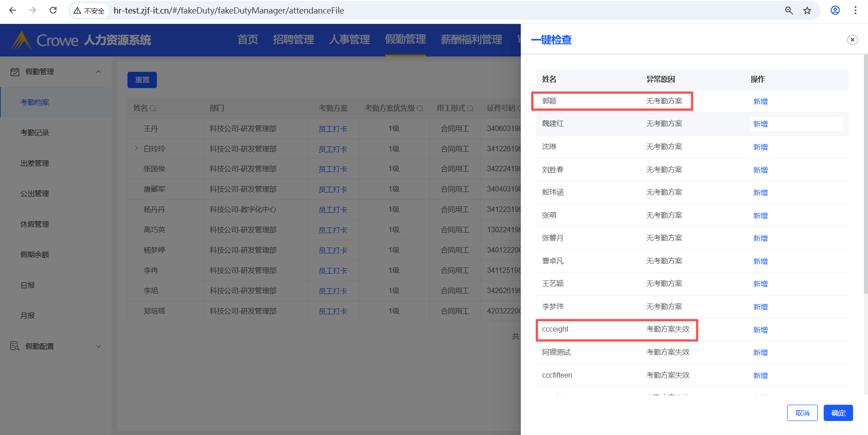Click search icon next to 姓名 column
The width and height of the screenshot is (868, 435).
click(153, 108)
